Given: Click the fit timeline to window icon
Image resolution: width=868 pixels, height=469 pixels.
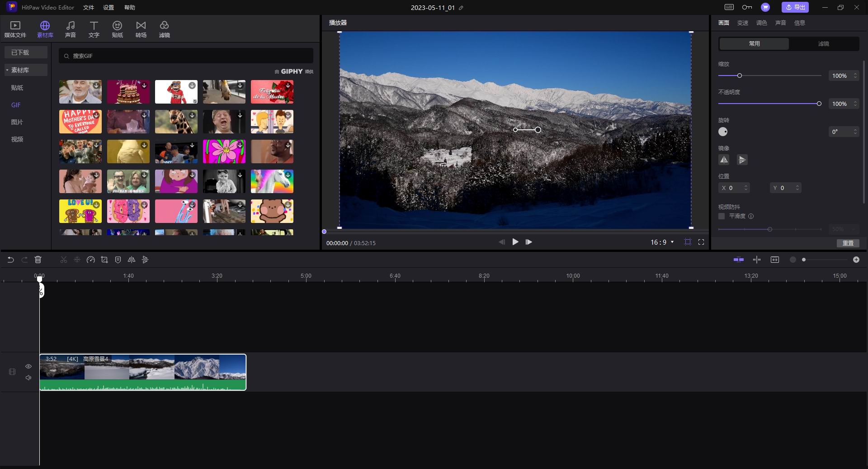Looking at the screenshot, I should point(775,260).
